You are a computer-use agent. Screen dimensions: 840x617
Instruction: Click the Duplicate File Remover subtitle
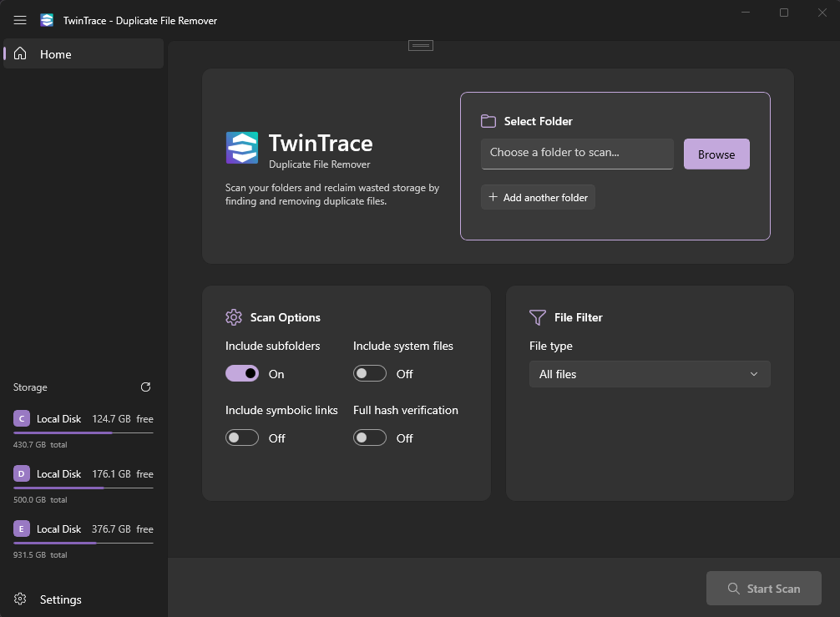[319, 164]
